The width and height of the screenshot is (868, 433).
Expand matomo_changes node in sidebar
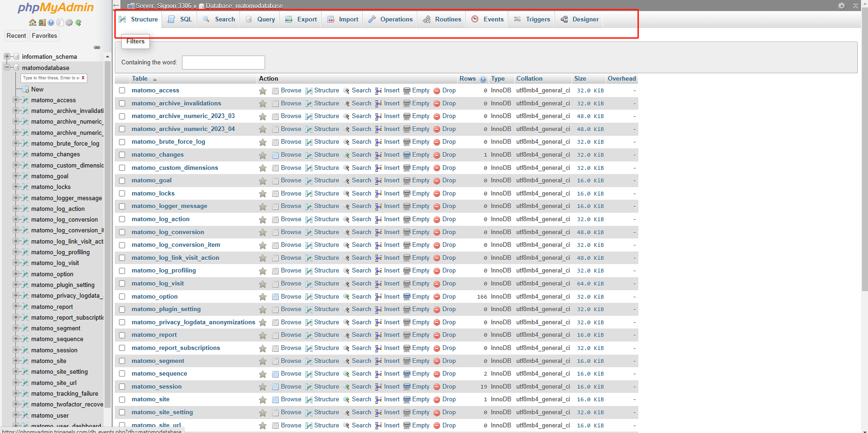click(16, 154)
